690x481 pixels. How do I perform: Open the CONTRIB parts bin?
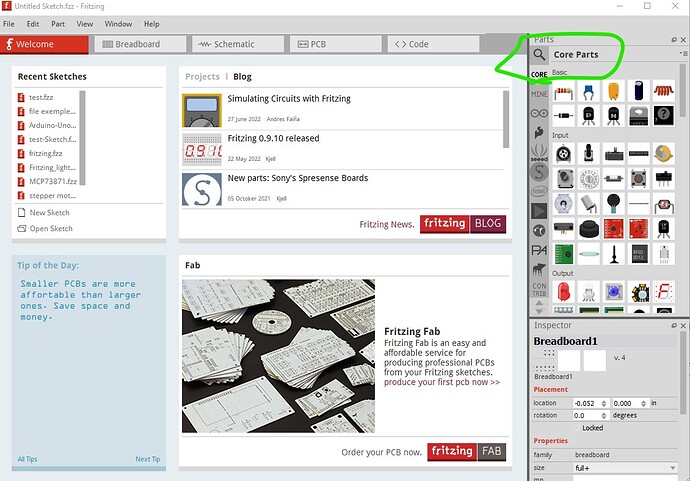coord(539,289)
